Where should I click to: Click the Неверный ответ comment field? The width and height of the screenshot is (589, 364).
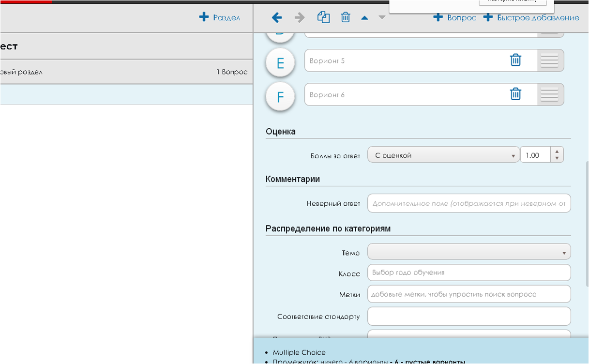coord(468,203)
